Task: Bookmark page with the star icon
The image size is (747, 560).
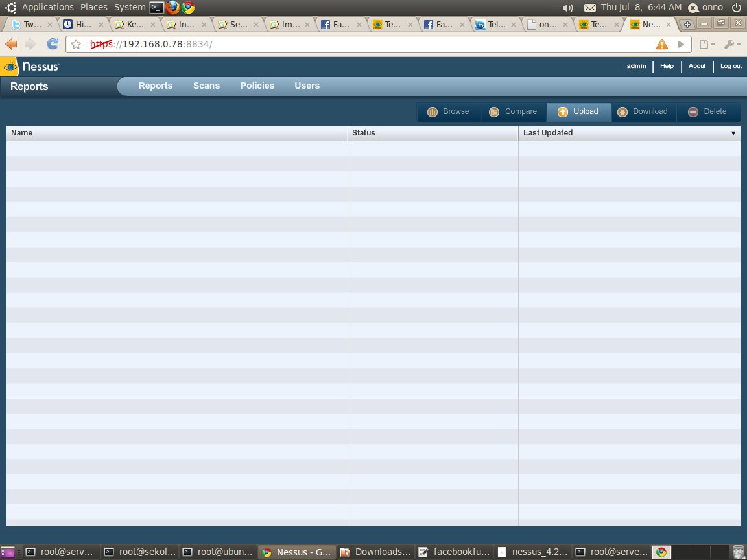Action: [76, 45]
